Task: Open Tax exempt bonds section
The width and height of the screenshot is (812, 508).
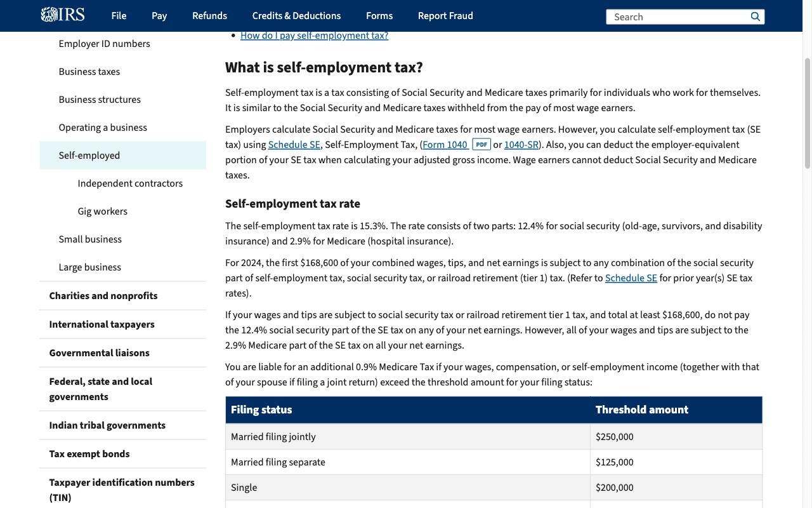Action: click(122, 454)
